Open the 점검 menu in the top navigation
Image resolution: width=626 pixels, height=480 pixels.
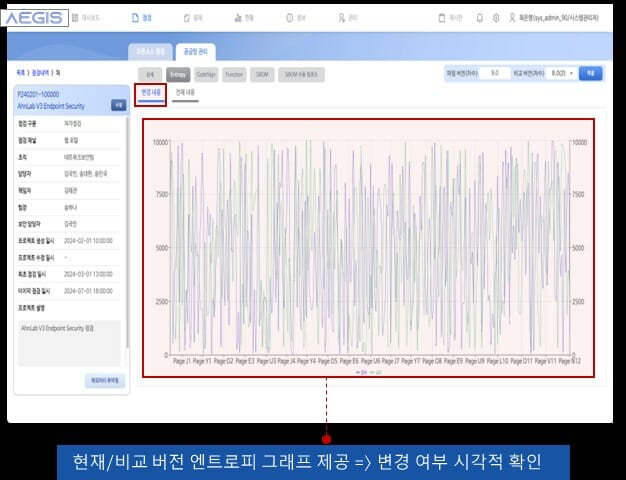pyautogui.click(x=141, y=18)
